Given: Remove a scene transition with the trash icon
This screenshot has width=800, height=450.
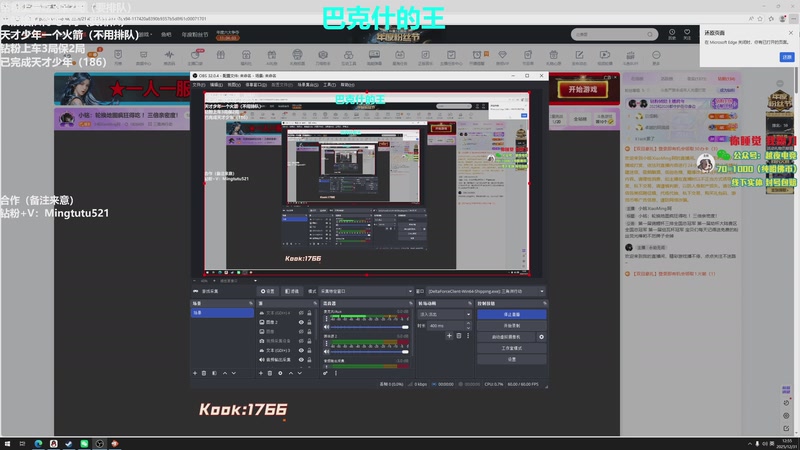Looking at the screenshot, I should tap(459, 336).
